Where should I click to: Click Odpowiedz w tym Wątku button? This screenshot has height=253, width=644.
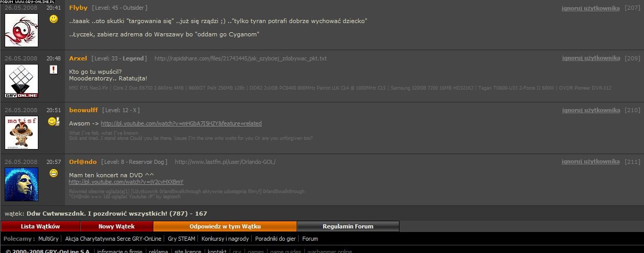[225, 226]
